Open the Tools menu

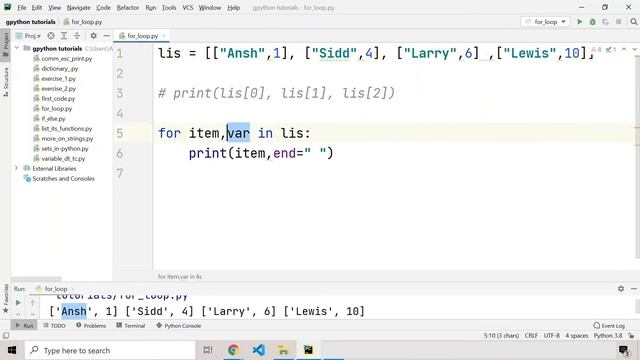(169, 7)
